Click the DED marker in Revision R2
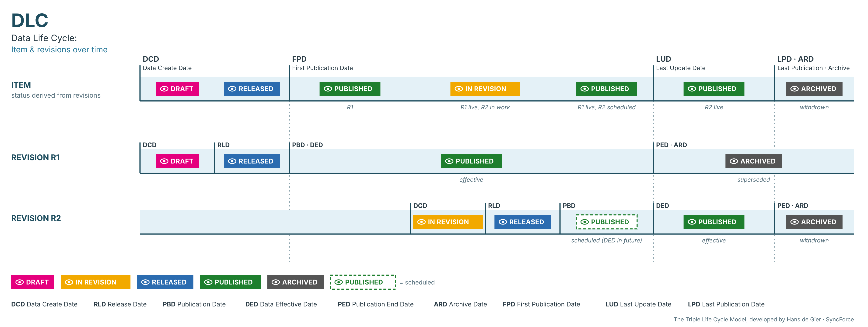Viewport: 868px width, 327px height. click(x=662, y=206)
